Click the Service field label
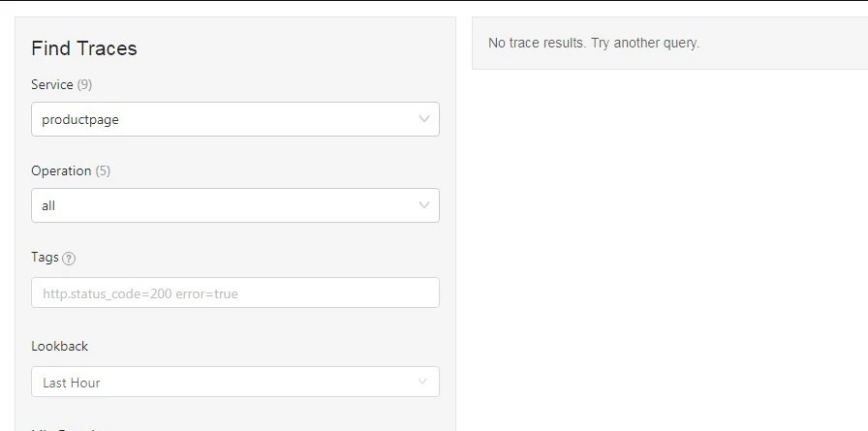Viewport: 868px width, 431px height. [52, 84]
